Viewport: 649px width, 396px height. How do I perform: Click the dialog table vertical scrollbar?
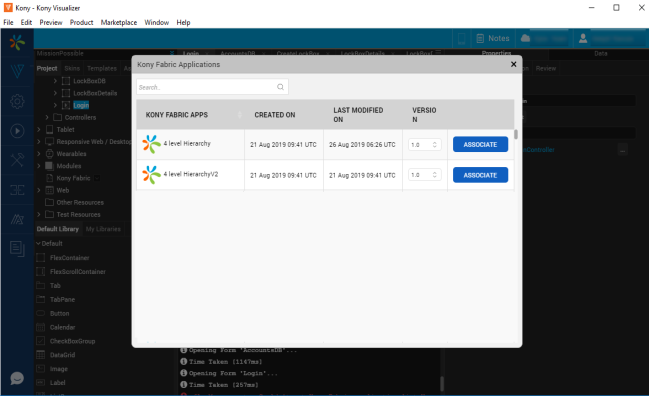(516, 134)
